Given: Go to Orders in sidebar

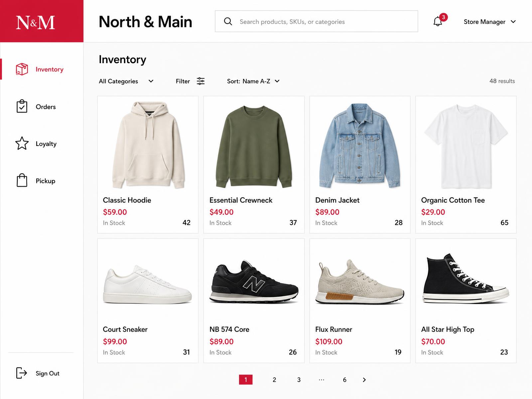Looking at the screenshot, I should [x=46, y=107].
